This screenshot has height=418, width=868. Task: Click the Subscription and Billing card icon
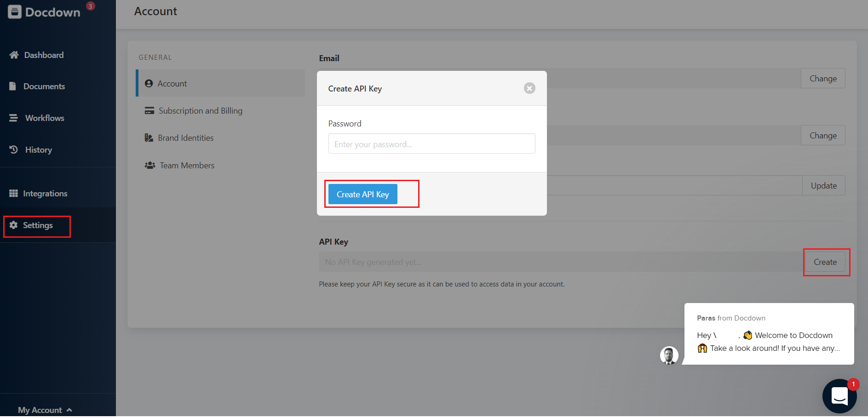149,110
